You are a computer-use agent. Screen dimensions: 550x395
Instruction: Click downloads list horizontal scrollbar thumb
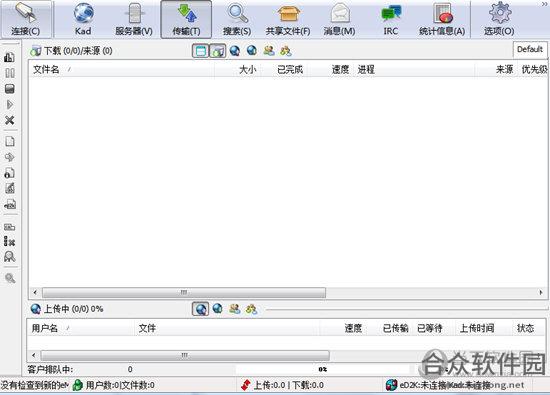coord(184,292)
